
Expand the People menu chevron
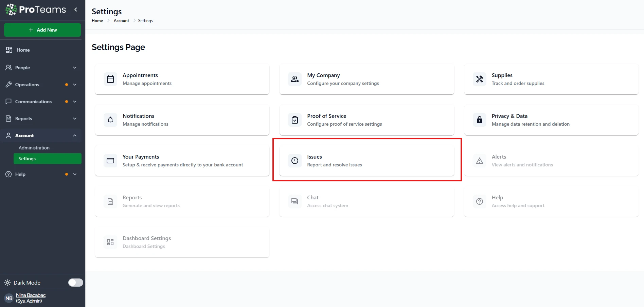pos(75,68)
